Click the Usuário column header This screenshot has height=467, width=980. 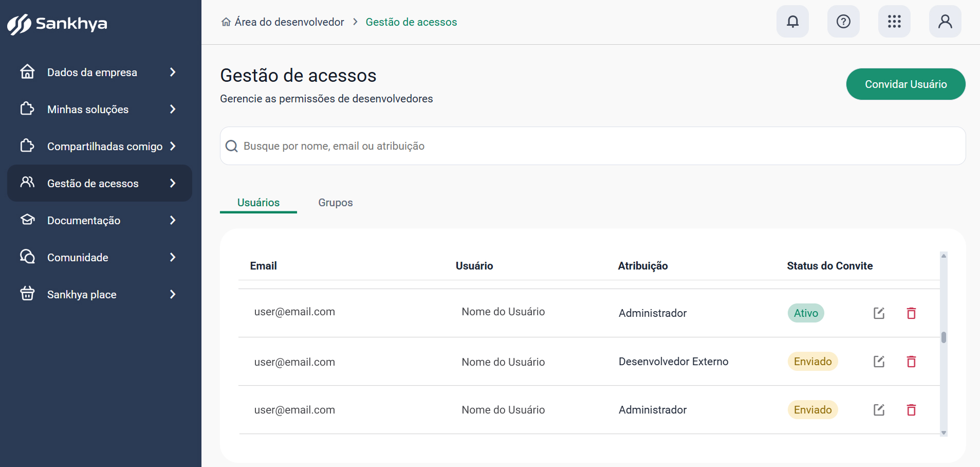pos(474,266)
